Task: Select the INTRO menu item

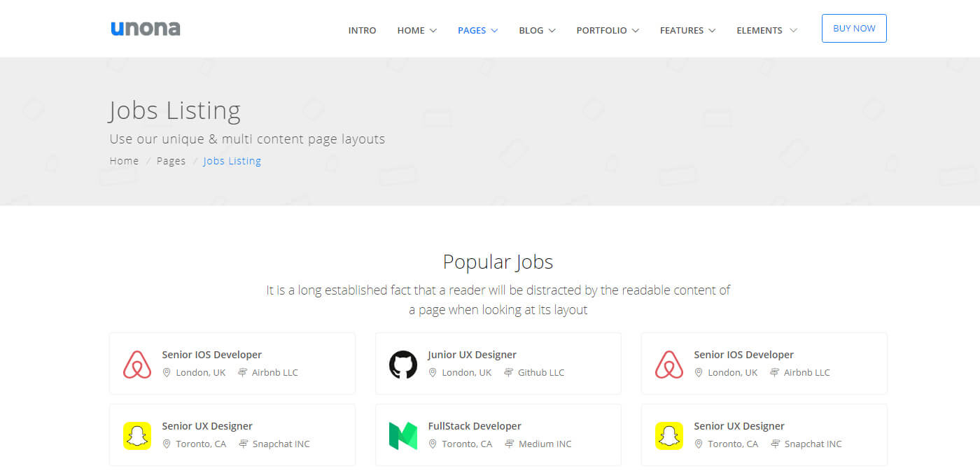Action: pos(362,30)
